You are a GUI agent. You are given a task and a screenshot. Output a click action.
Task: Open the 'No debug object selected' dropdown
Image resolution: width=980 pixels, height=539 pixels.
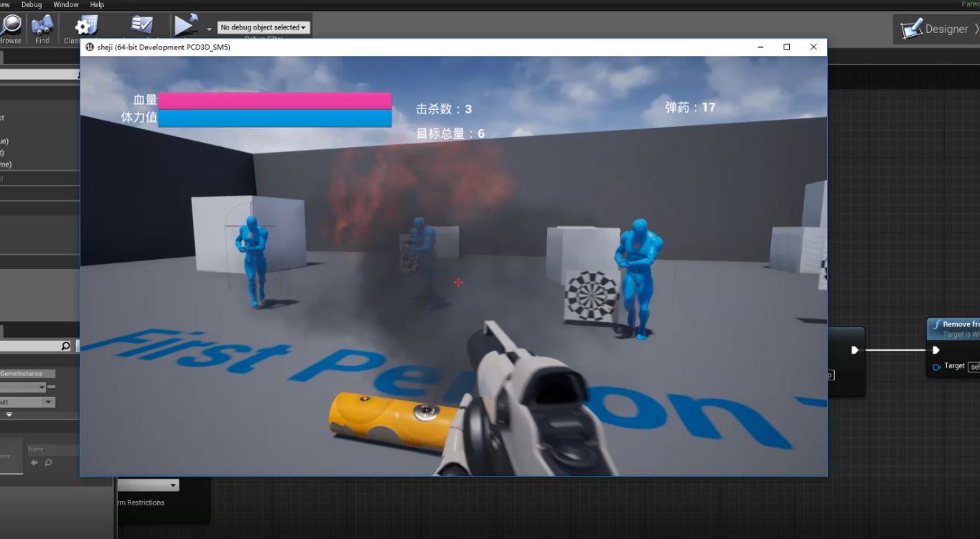[x=263, y=27]
